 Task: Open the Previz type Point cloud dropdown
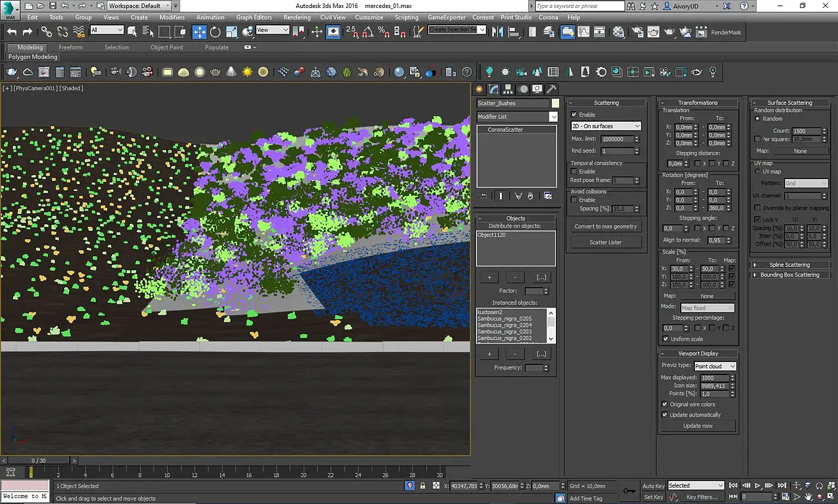[715, 366]
